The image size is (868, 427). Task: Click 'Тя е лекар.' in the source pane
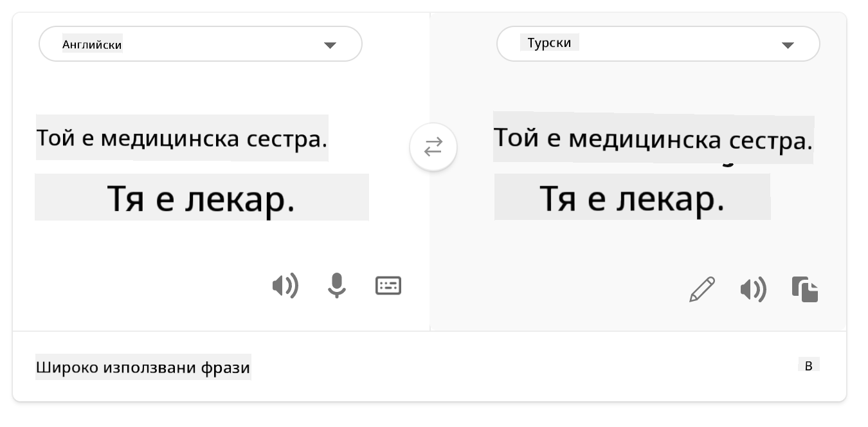point(201,197)
